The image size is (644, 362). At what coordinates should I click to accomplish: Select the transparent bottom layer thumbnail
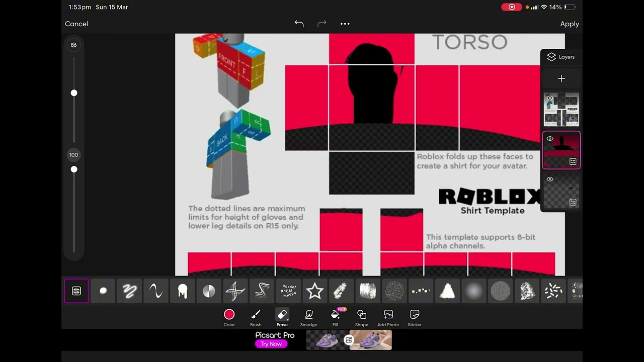[x=561, y=191]
